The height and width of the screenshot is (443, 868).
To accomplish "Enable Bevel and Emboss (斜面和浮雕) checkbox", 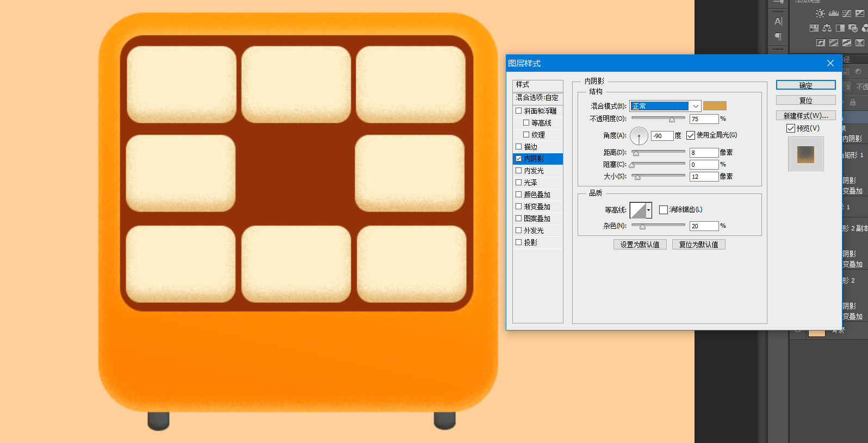I will (519, 111).
